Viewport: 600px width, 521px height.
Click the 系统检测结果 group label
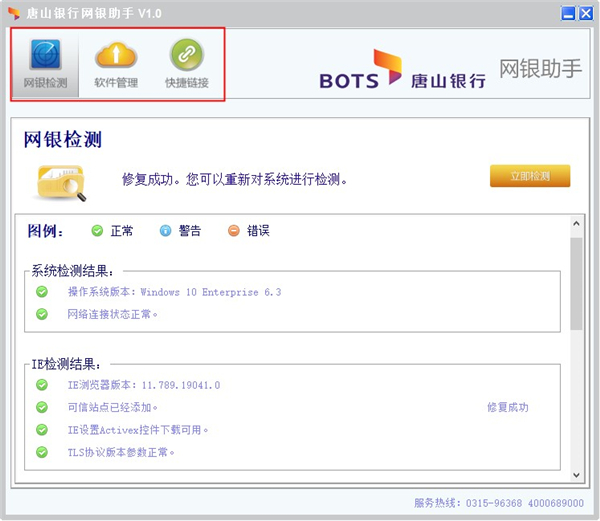tap(73, 271)
